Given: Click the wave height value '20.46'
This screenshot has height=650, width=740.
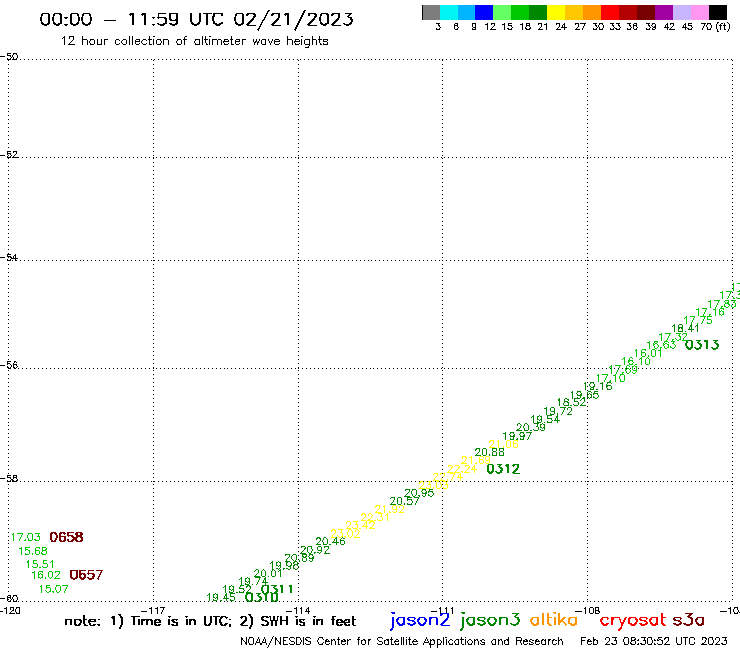Looking at the screenshot, I should point(330,541).
